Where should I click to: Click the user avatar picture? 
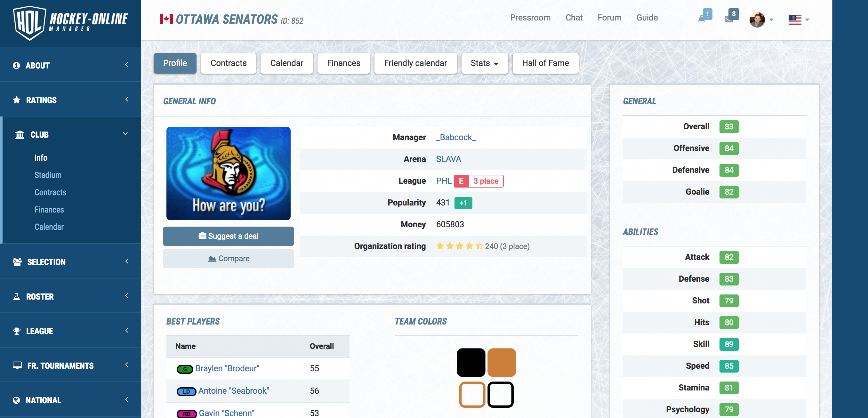point(757,20)
